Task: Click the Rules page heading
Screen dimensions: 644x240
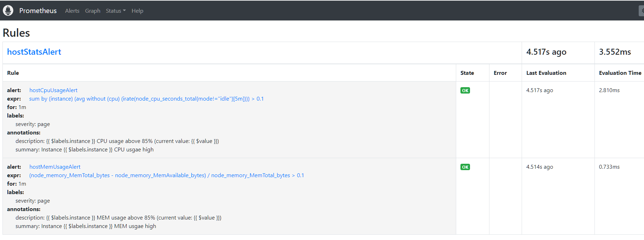Action: [x=16, y=33]
